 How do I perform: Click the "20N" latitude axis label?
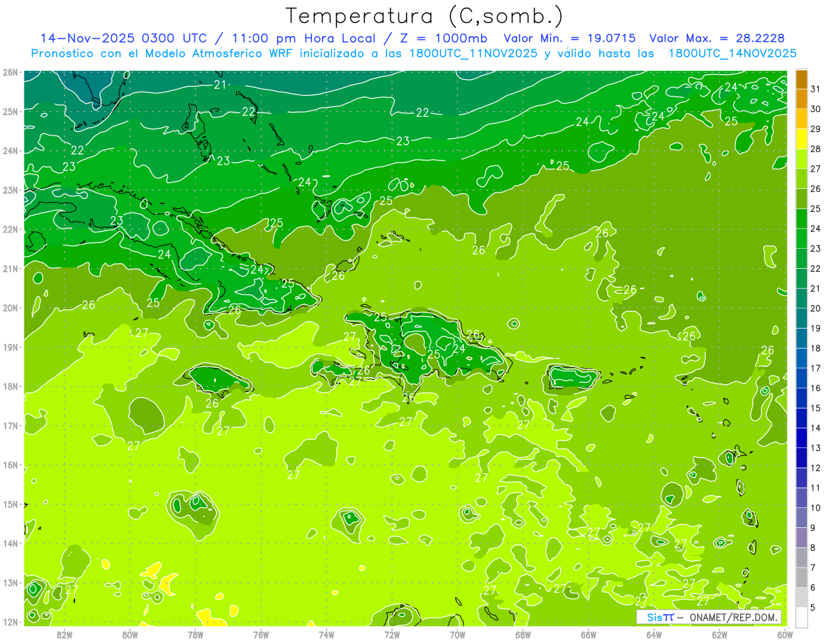tap(10, 308)
